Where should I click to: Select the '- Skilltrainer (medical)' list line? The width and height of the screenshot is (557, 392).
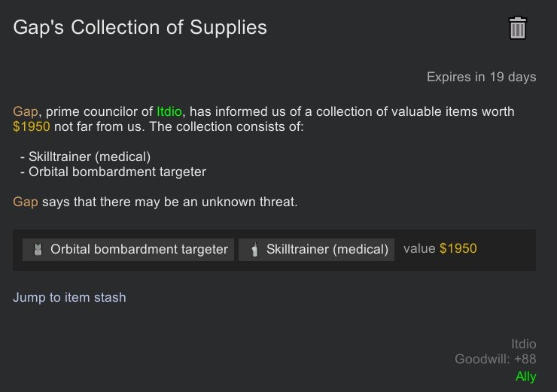(85, 156)
